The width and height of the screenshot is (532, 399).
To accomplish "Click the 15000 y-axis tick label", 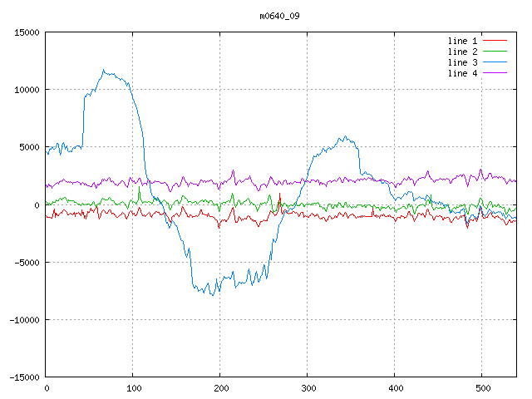I will pos(25,32).
